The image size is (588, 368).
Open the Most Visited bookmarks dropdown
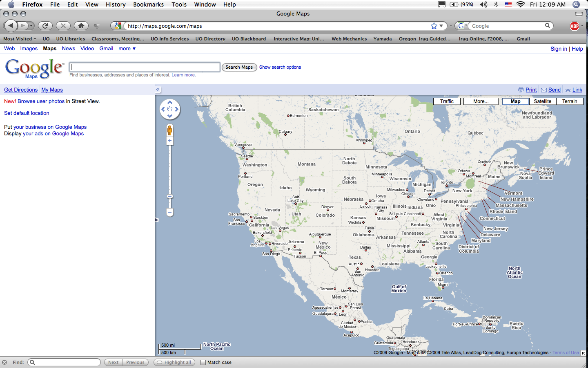[20, 39]
